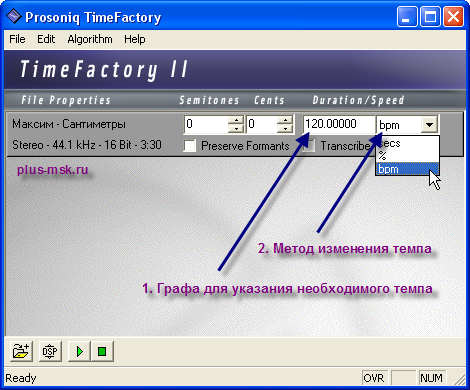Viewport: 470px width, 390px height.
Task: Click the Prosoniq TimeFactory title bar icon
Action: pos(14,16)
